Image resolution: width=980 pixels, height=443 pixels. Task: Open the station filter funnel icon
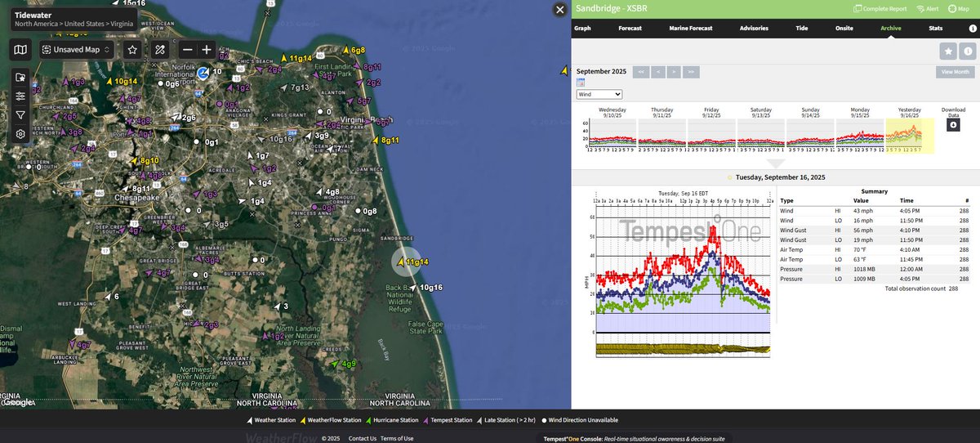click(20, 115)
